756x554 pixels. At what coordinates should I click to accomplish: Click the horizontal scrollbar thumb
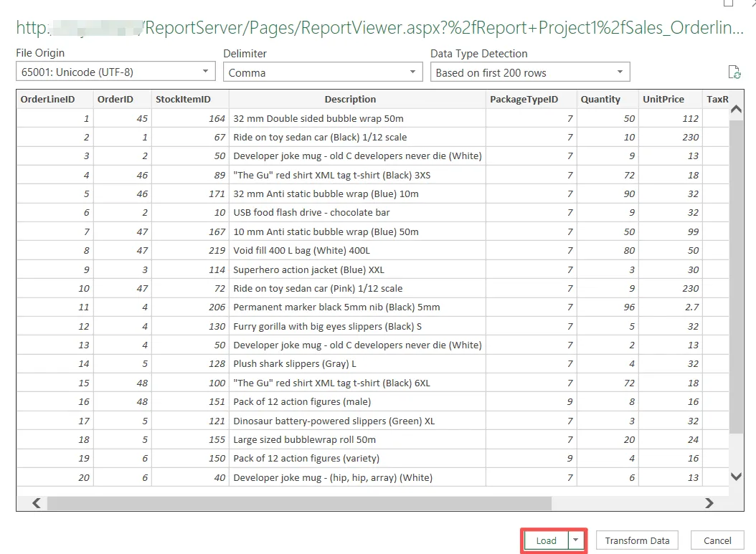[x=299, y=503]
